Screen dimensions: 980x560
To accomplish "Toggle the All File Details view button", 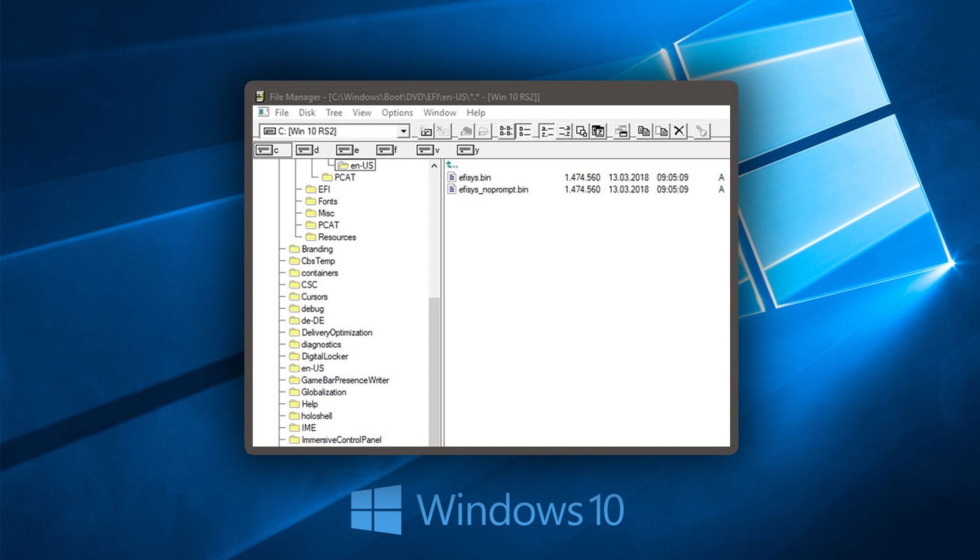I will (524, 131).
